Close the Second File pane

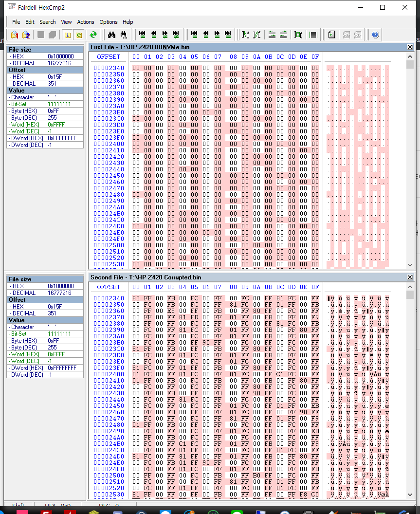click(409, 277)
